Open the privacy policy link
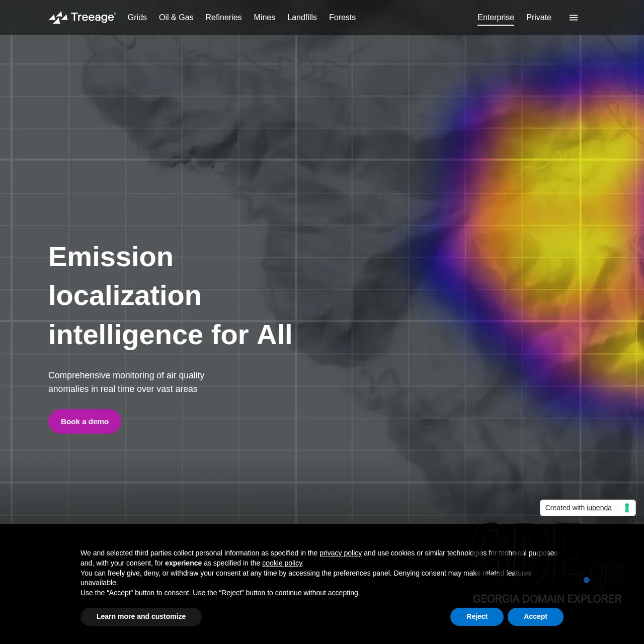The image size is (644, 644). coord(341,553)
